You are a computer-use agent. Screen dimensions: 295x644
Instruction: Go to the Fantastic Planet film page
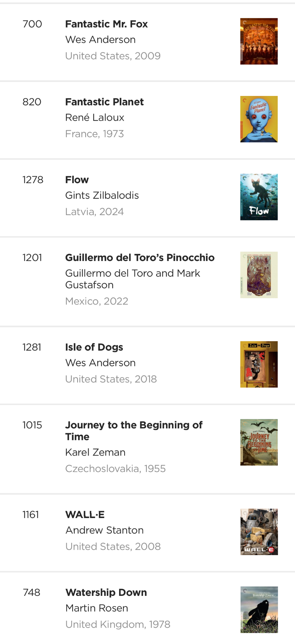(x=104, y=102)
